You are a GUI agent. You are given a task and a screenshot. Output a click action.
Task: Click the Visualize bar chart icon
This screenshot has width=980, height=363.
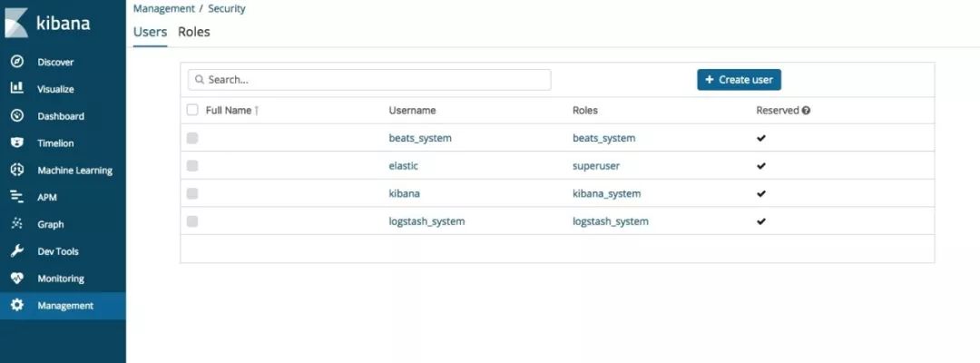[17, 88]
